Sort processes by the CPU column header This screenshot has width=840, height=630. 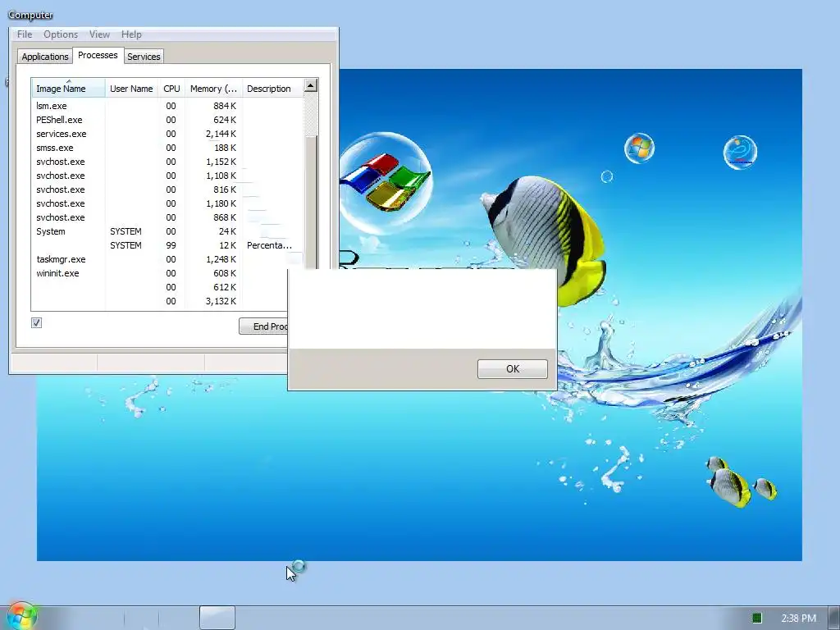tap(171, 89)
